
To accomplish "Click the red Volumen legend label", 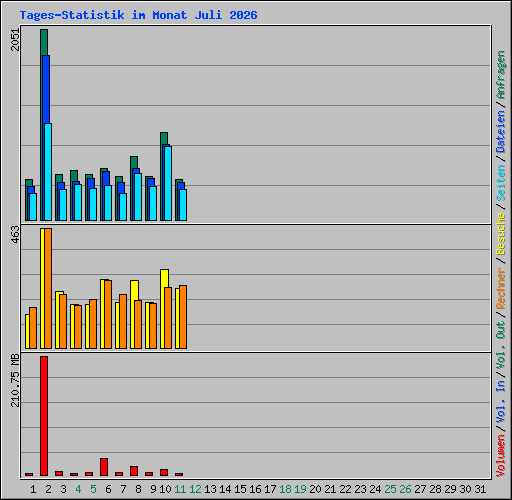I will click(x=501, y=455).
